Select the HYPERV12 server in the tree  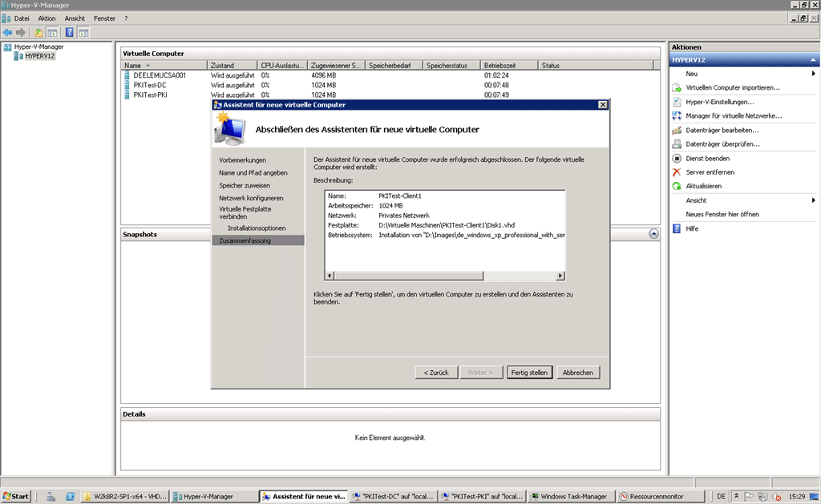click(x=40, y=56)
